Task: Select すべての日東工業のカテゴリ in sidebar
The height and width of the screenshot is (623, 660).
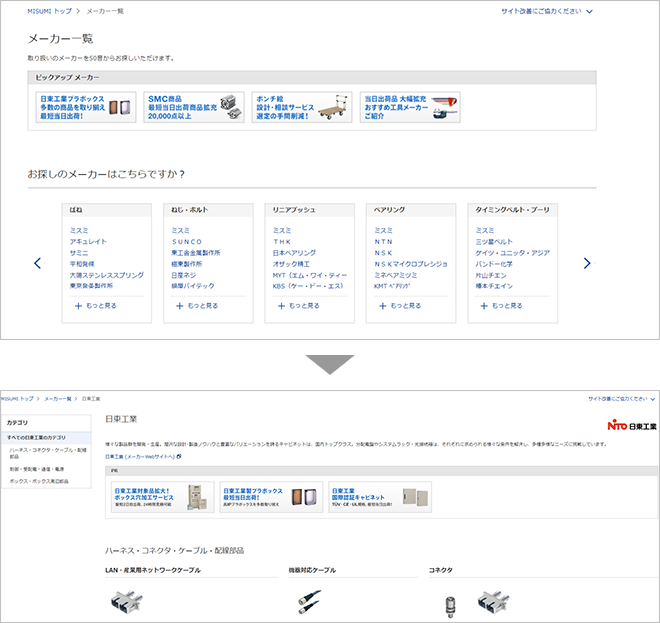Action: (x=36, y=437)
